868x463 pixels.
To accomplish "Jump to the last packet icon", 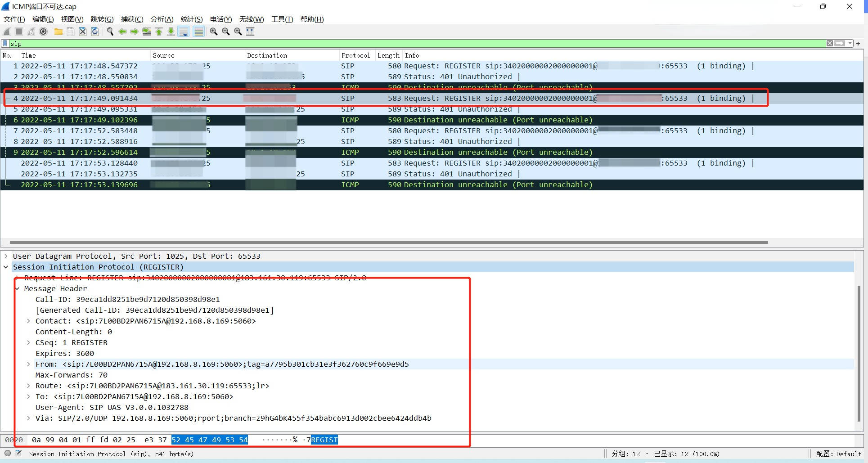I will tap(171, 31).
